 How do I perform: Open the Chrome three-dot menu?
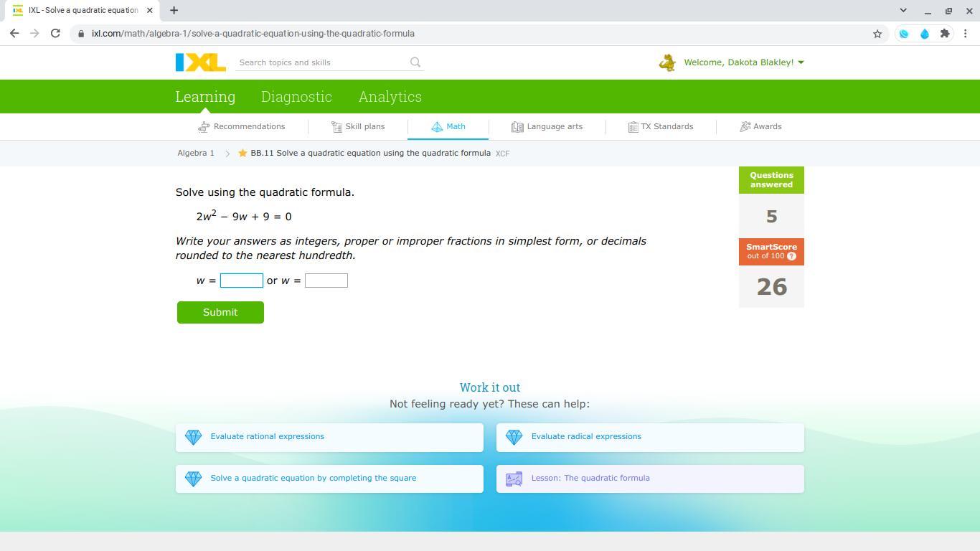[x=966, y=34]
